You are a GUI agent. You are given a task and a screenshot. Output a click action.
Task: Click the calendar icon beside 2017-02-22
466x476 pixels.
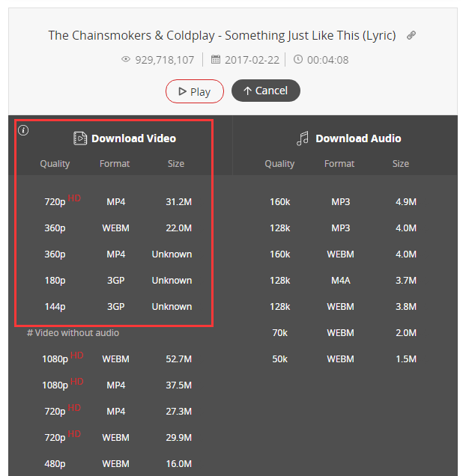[216, 59]
